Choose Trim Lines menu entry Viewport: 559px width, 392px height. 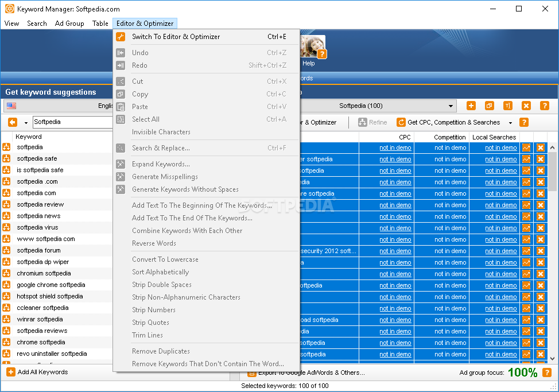point(207,335)
